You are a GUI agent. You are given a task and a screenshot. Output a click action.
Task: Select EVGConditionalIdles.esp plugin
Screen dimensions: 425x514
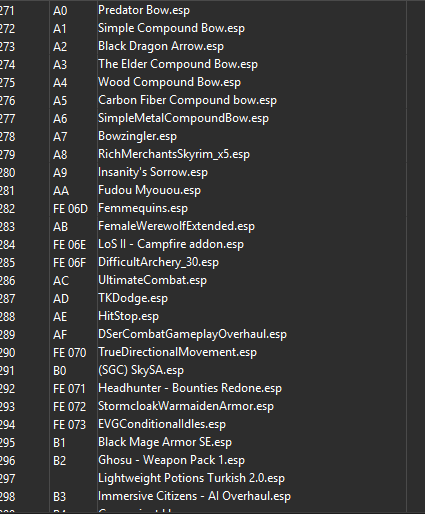click(162, 424)
